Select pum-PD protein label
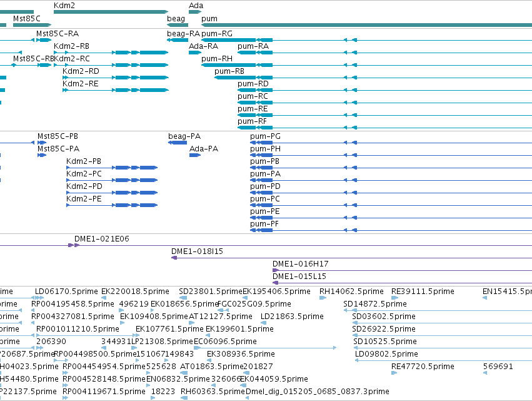Image resolution: width=532 pixels, height=401 pixels. point(265,187)
